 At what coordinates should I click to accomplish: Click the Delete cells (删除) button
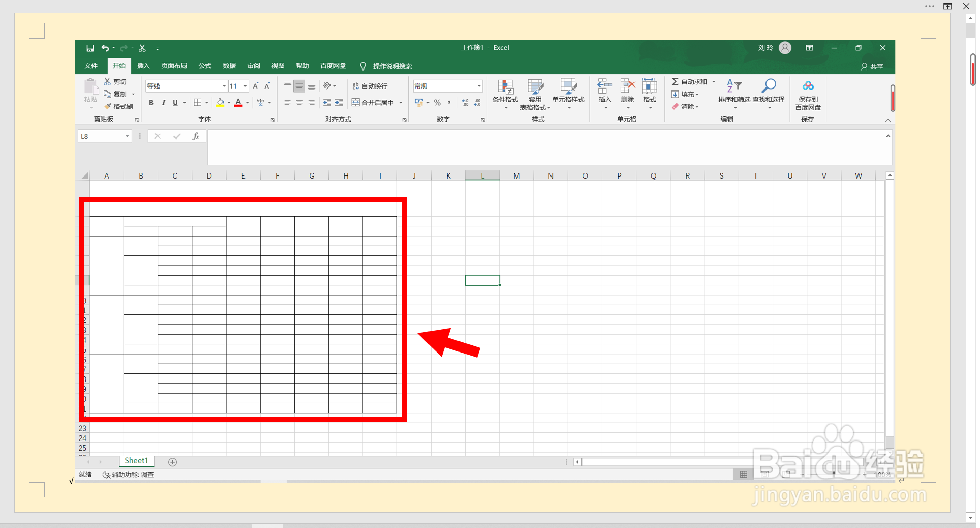[x=627, y=94]
